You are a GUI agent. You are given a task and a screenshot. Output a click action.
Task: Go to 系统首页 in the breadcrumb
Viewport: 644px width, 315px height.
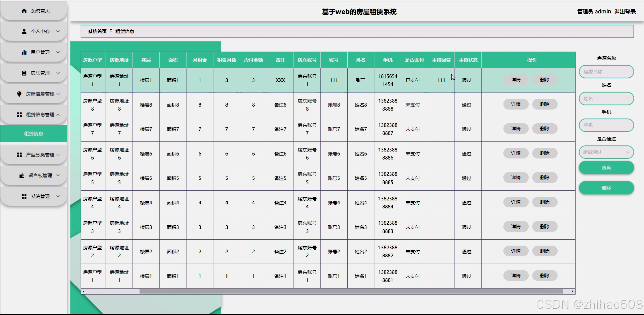(97, 31)
